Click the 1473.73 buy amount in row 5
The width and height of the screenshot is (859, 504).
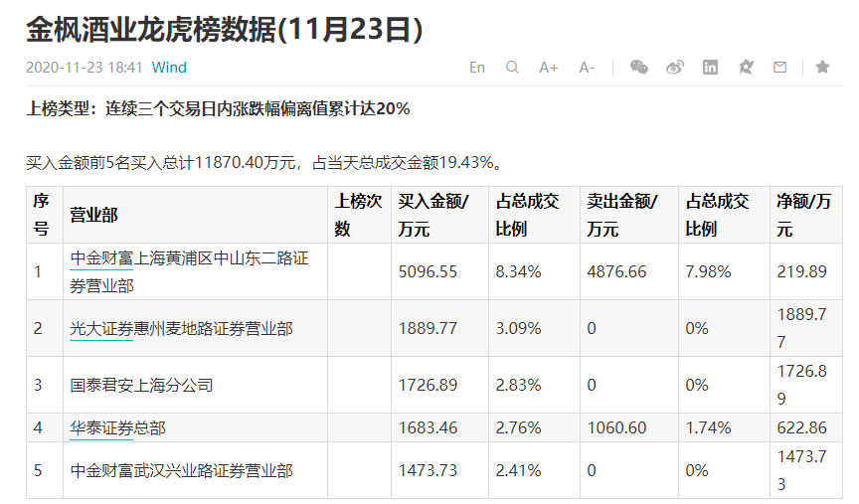click(x=428, y=470)
